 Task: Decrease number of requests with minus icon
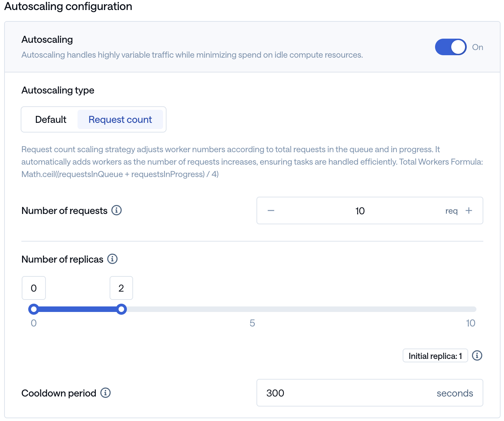[271, 211]
